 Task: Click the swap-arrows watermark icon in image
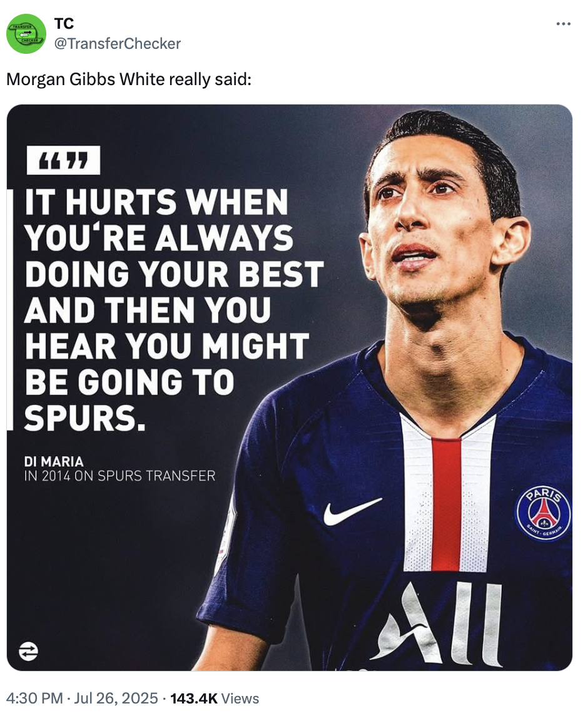coord(28,651)
